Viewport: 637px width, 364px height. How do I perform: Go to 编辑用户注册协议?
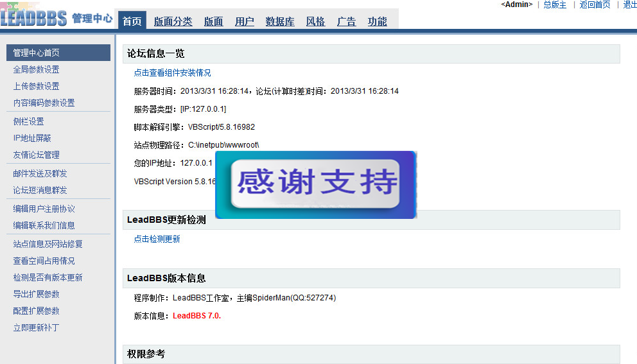(x=44, y=209)
